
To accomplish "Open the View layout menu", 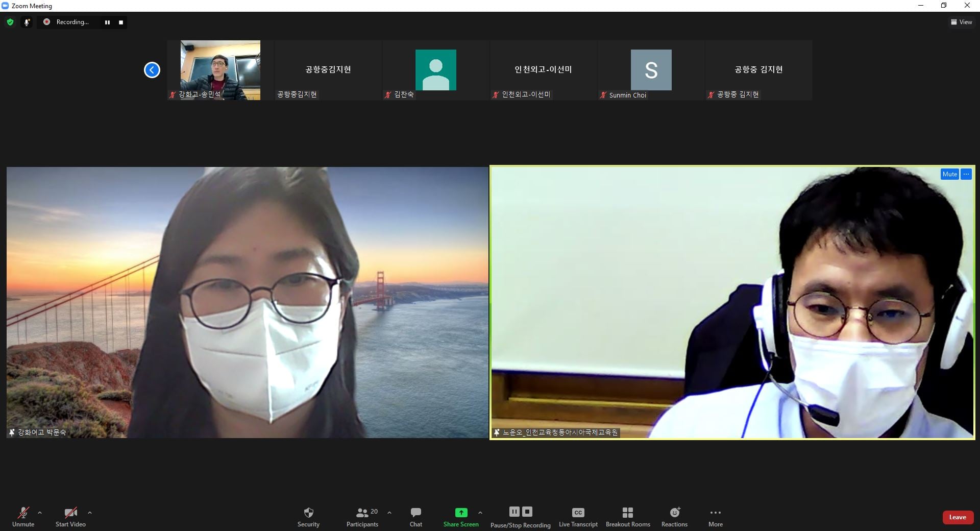I will [961, 22].
